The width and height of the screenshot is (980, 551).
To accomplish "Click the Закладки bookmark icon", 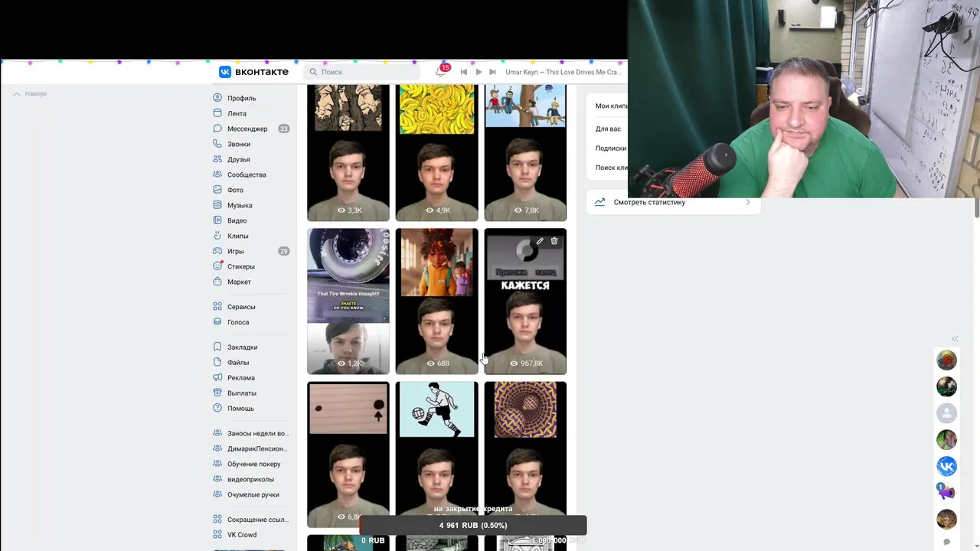I will tap(217, 347).
